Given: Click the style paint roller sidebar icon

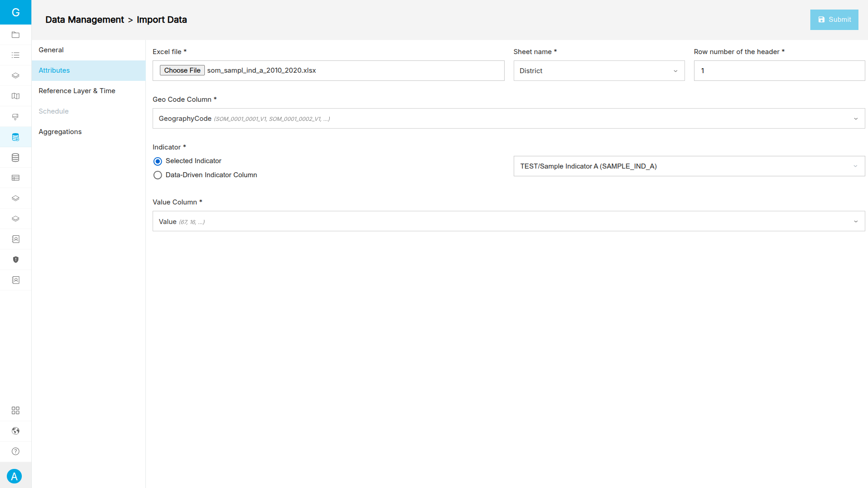Looking at the screenshot, I should coord(15,117).
